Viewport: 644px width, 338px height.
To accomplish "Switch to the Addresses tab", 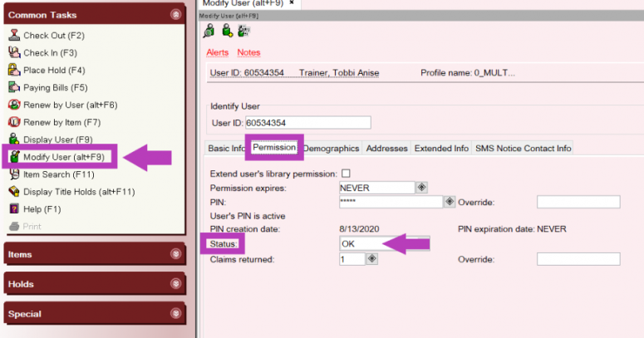I will tap(386, 149).
